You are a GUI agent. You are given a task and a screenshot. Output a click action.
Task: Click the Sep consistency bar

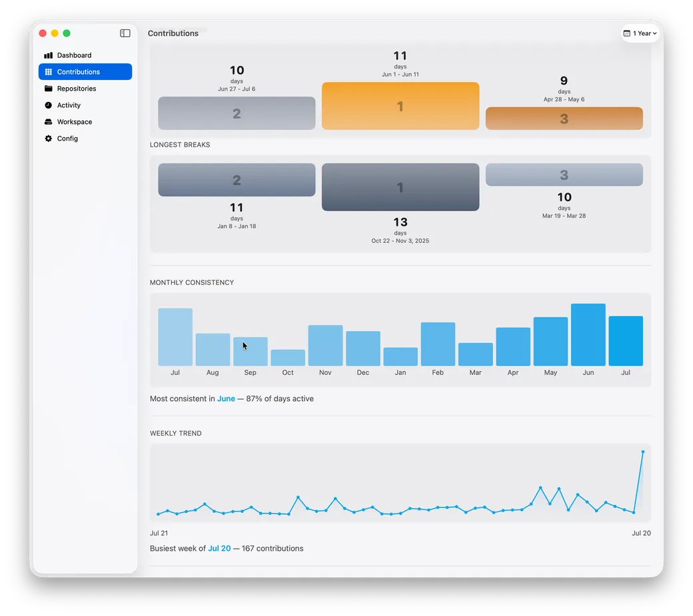point(250,352)
